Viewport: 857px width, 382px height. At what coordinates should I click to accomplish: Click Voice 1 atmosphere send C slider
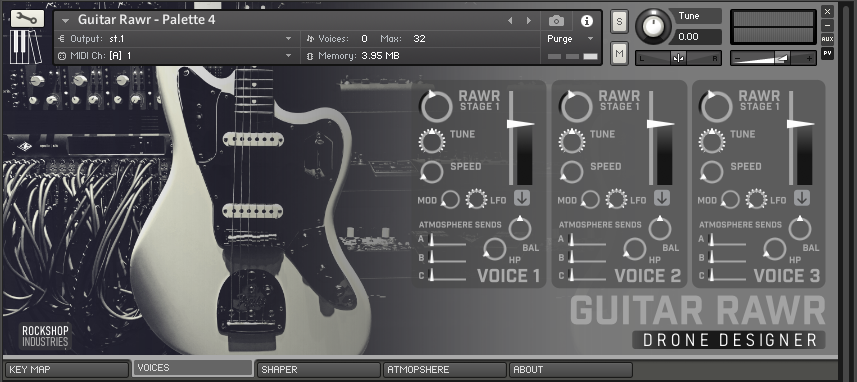point(448,275)
